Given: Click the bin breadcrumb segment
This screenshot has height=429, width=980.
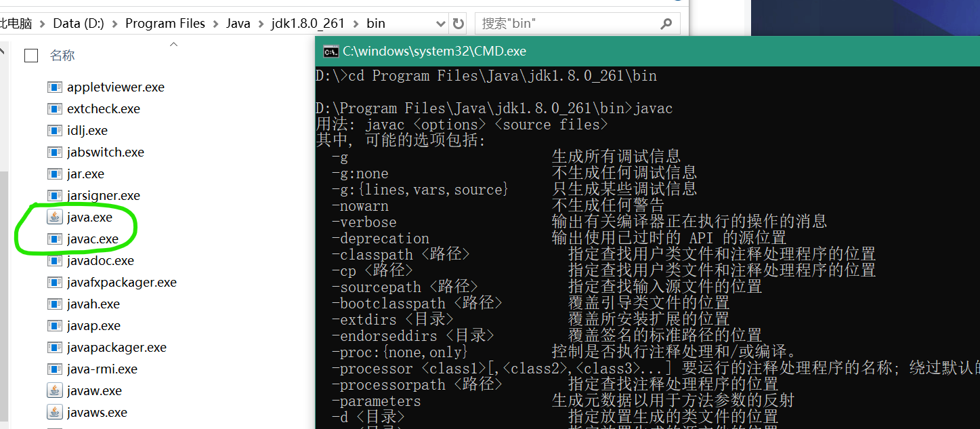Looking at the screenshot, I should [x=376, y=24].
